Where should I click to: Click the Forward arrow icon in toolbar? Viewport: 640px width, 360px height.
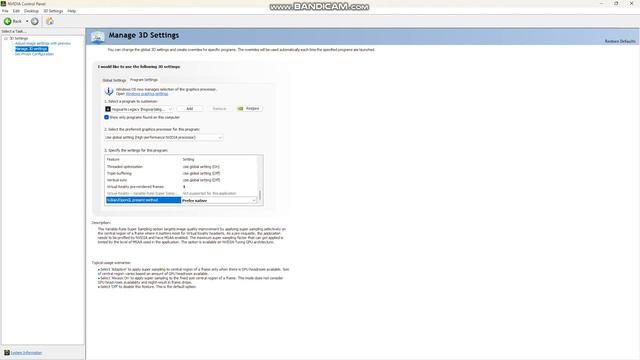coord(35,21)
